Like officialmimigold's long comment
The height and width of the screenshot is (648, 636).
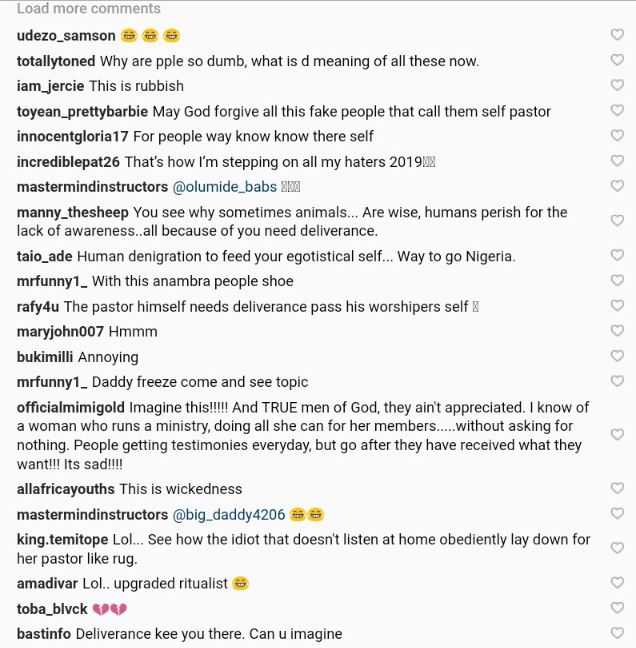point(617,435)
